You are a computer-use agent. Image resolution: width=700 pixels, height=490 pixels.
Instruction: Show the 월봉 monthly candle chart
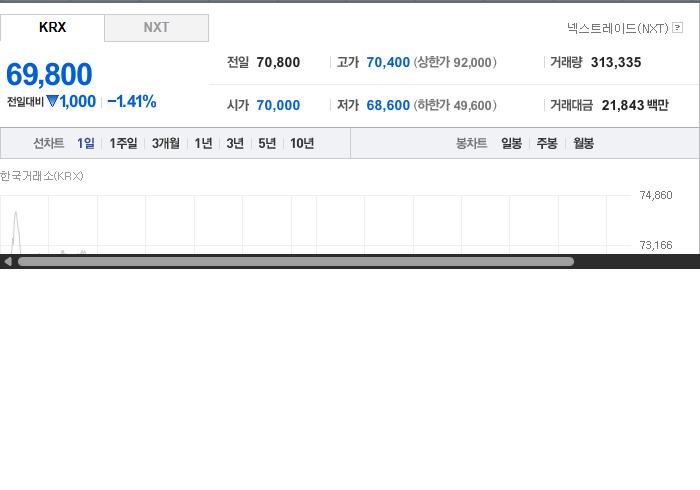click(x=583, y=143)
